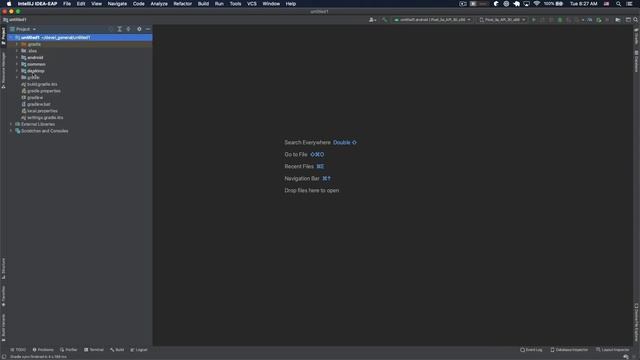The height and width of the screenshot is (360, 640).
Task: Open the Window menu
Action: (x=271, y=4)
